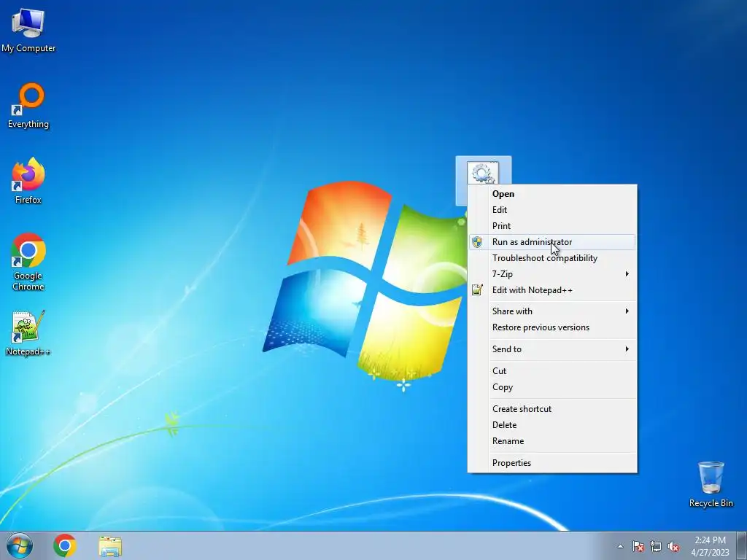Show hidden tray icons arrow
This screenshot has width=747, height=560.
pyautogui.click(x=620, y=546)
